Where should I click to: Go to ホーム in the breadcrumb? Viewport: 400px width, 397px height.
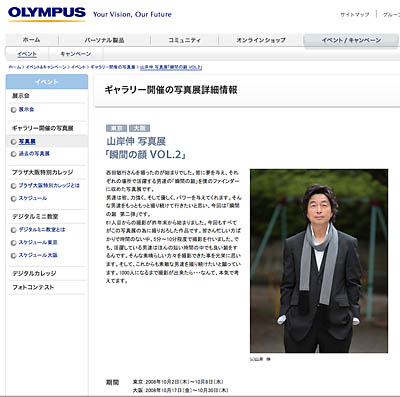15,67
